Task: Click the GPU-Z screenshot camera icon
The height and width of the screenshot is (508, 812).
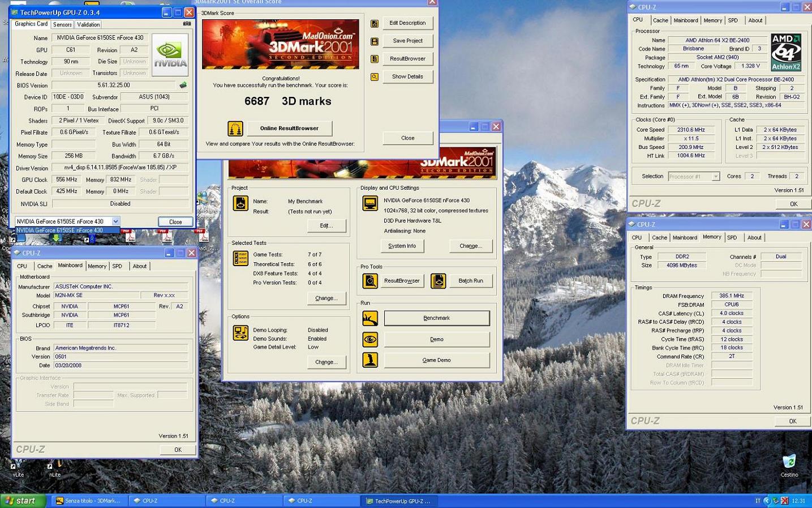Action: point(187,24)
